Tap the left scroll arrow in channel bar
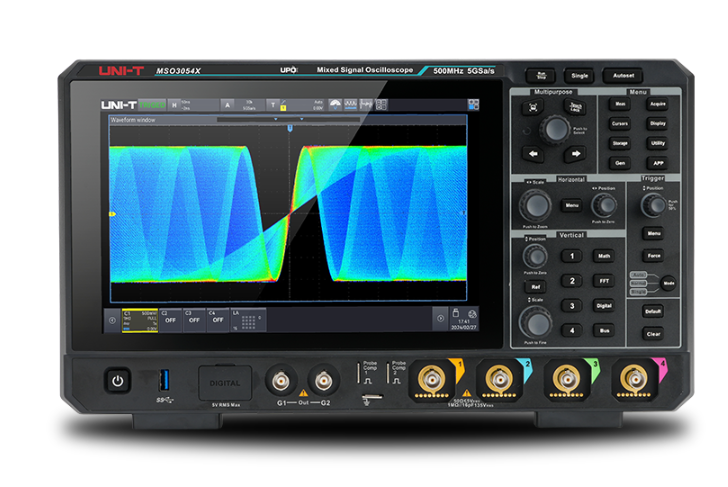Image resolution: width=728 pixels, height=487 pixels. (x=112, y=319)
